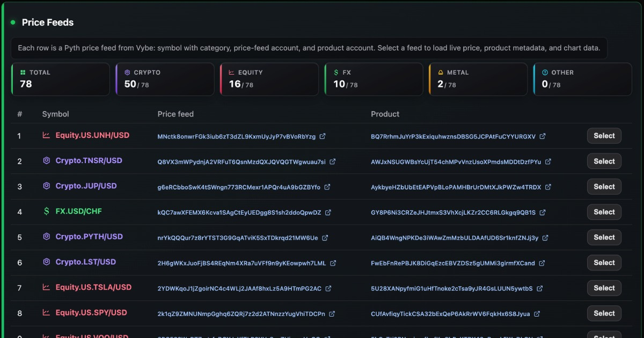Select the Equity.US.UNH/USD feed
Image resolution: width=644 pixels, height=338 pixels.
click(604, 136)
